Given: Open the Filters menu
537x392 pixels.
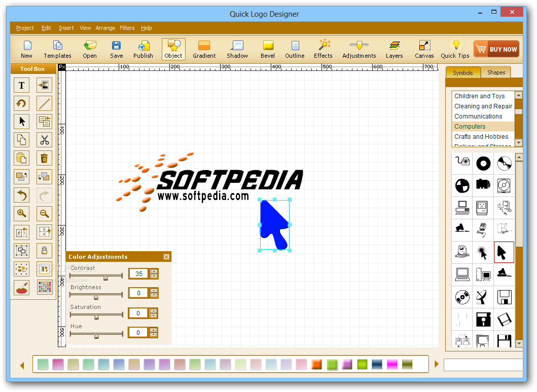Looking at the screenshot, I should (127, 28).
